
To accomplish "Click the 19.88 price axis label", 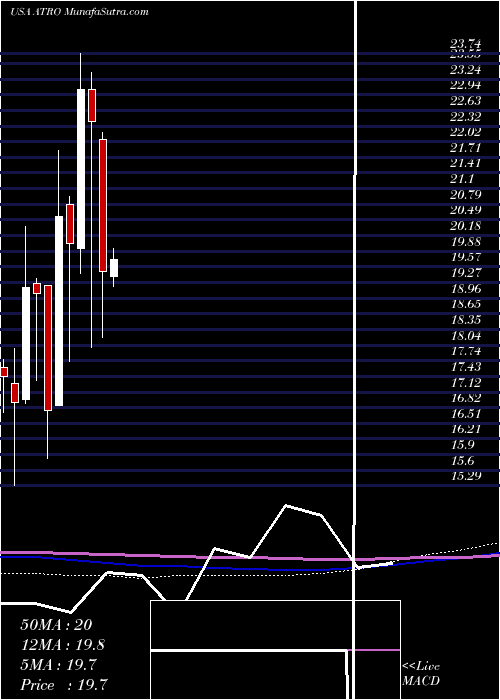I will click(466, 242).
